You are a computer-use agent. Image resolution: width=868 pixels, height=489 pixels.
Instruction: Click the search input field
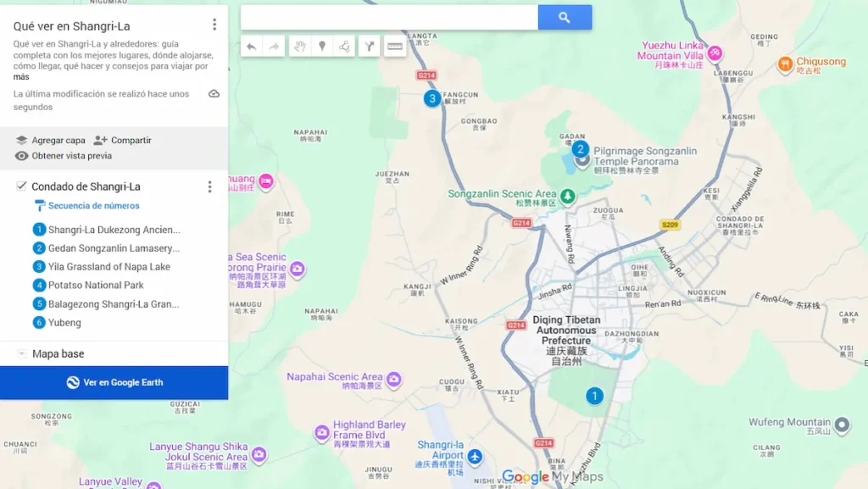click(x=389, y=18)
